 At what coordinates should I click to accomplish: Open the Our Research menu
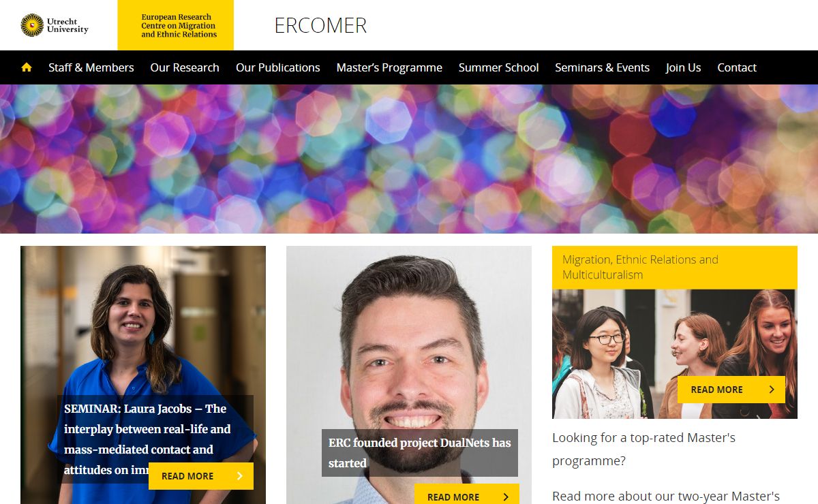coord(185,67)
